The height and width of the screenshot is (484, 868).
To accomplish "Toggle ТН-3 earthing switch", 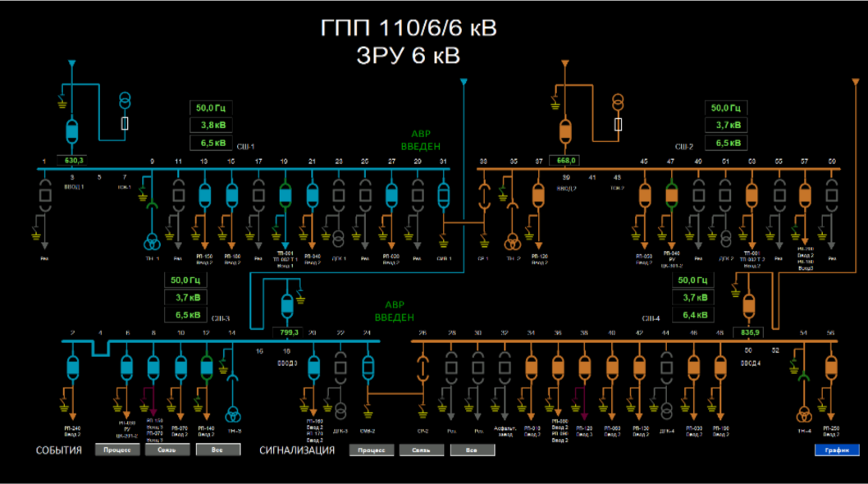I will point(223,368).
